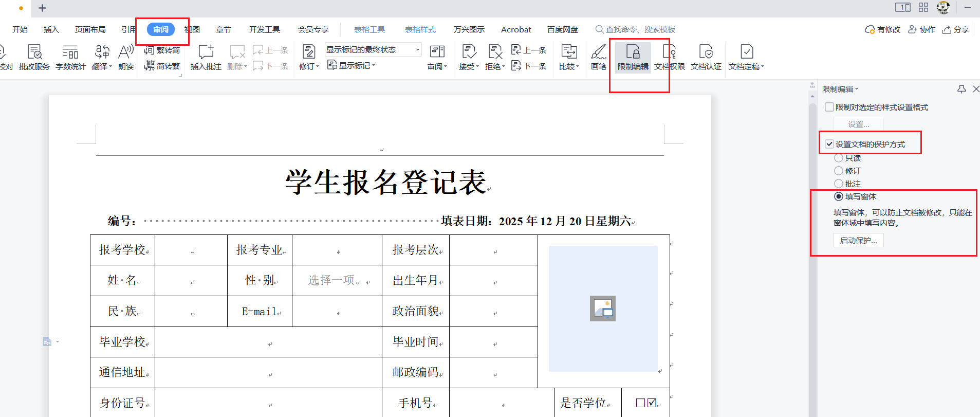Image resolution: width=980 pixels, height=417 pixels.
Task: Open the 开发工具 developer tools tab
Action: click(x=264, y=30)
